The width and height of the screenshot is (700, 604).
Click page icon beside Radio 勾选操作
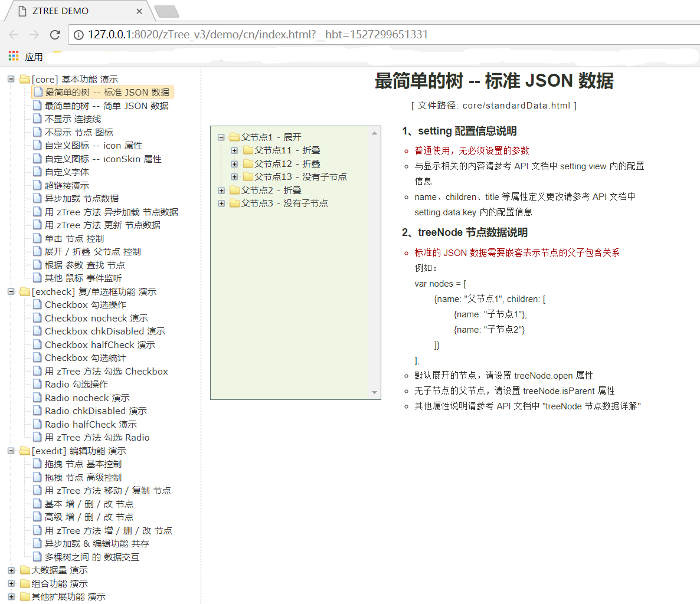click(x=38, y=384)
